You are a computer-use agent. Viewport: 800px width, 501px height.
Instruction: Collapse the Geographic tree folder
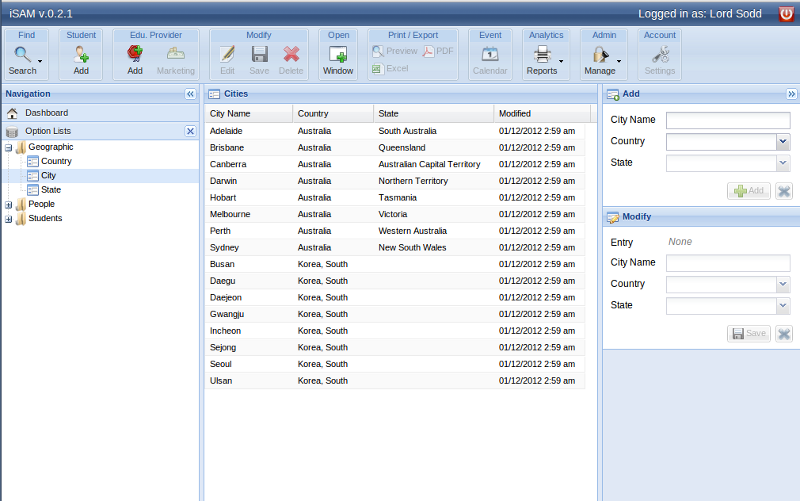pyautogui.click(x=8, y=147)
